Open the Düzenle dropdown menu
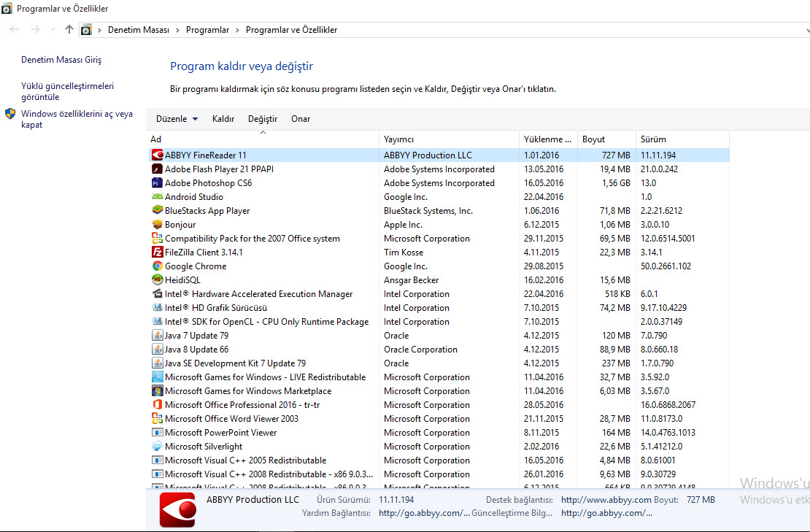Image resolution: width=810 pixels, height=532 pixels. click(177, 119)
